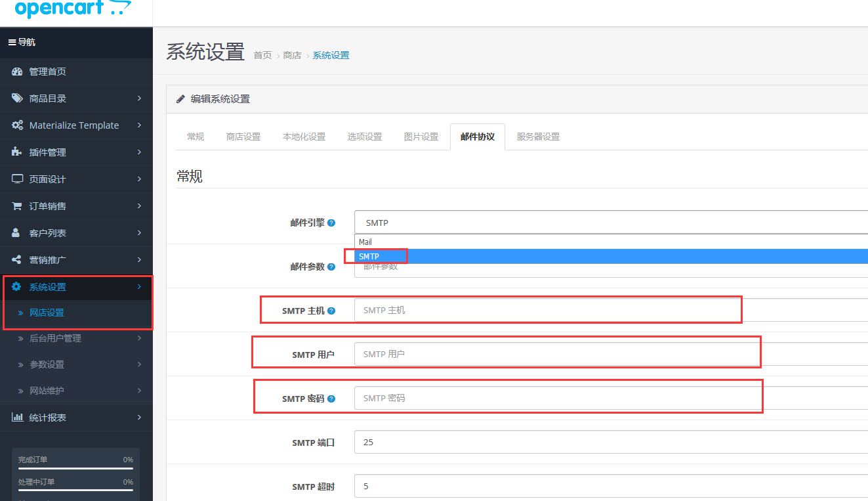Switch to the 图片设置 tab
The width and height of the screenshot is (868, 501).
point(421,137)
